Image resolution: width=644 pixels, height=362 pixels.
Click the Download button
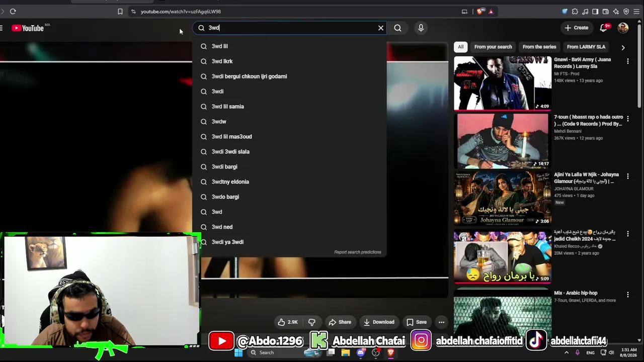click(379, 322)
